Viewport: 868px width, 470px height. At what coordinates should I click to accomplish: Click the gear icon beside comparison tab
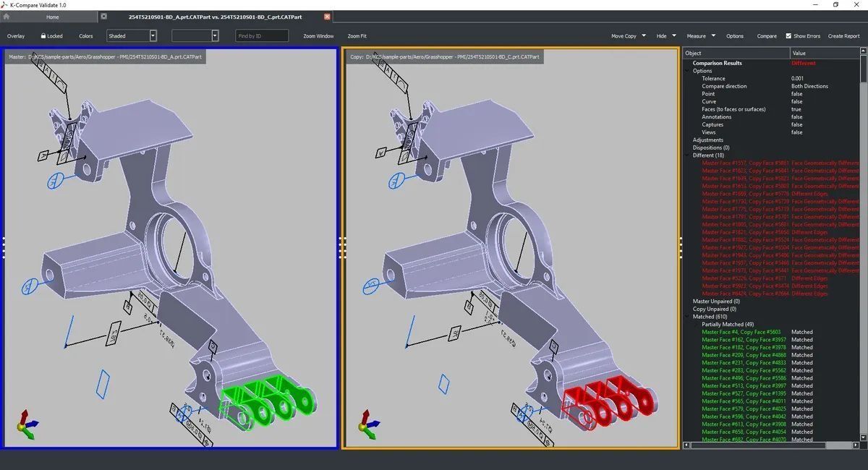103,16
